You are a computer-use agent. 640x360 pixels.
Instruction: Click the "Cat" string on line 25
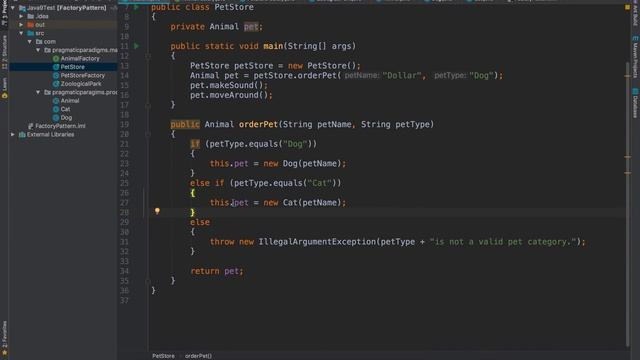[x=319, y=183]
